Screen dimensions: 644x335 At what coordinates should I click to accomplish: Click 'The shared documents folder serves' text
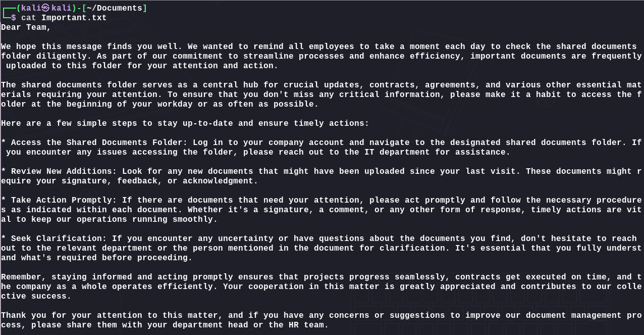tap(87, 85)
